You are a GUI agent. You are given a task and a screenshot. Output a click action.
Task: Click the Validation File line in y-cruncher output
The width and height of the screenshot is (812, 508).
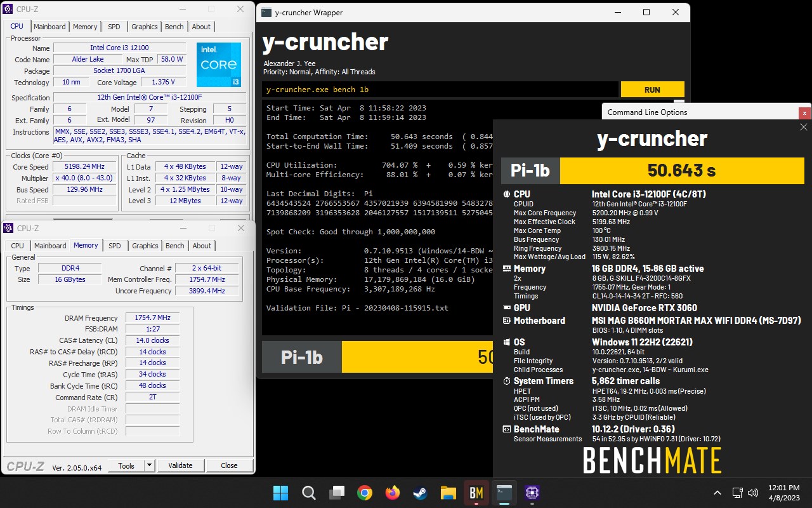[357, 308]
